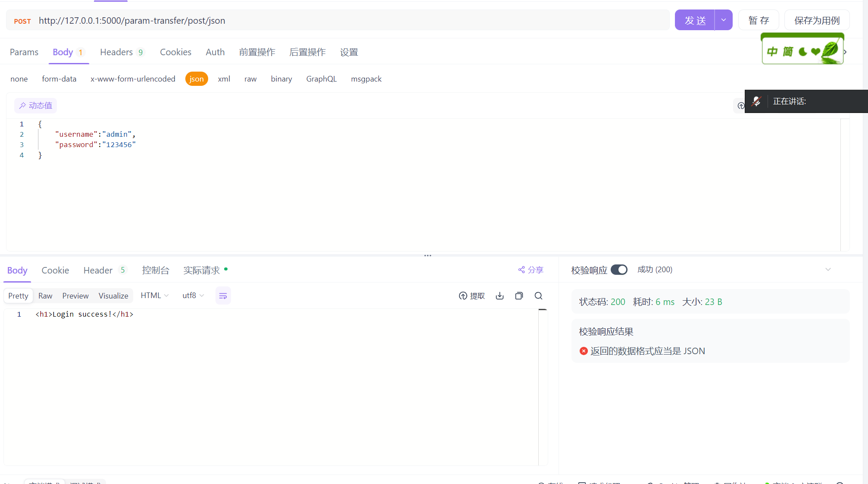Click the muted microphone icon
This screenshot has width=868, height=484.
pos(756,101)
